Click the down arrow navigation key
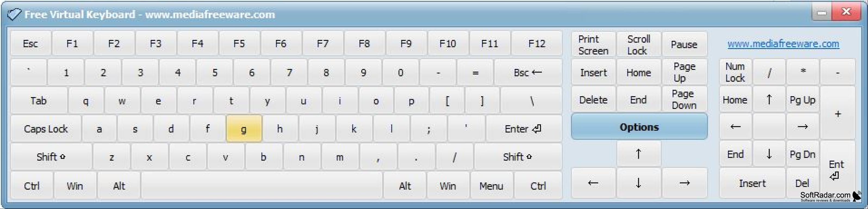The width and height of the screenshot is (868, 209). click(x=639, y=183)
